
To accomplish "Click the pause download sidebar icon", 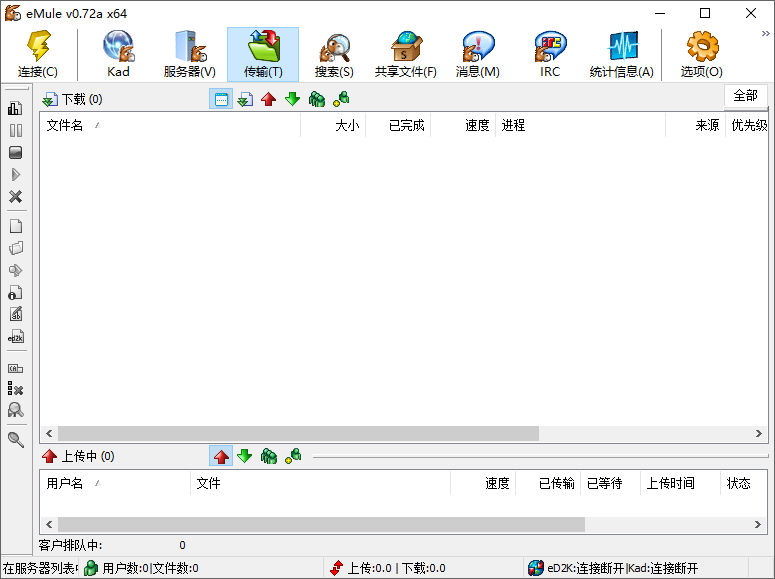I will click(x=15, y=131).
